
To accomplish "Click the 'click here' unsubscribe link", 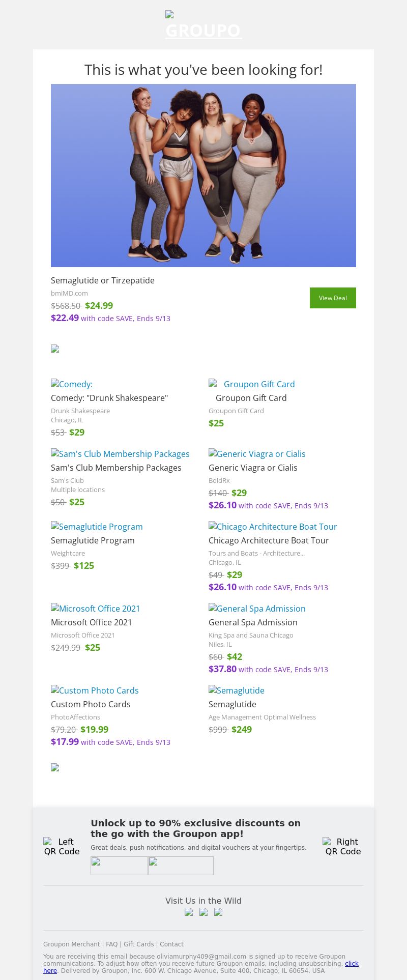I will [352, 963].
